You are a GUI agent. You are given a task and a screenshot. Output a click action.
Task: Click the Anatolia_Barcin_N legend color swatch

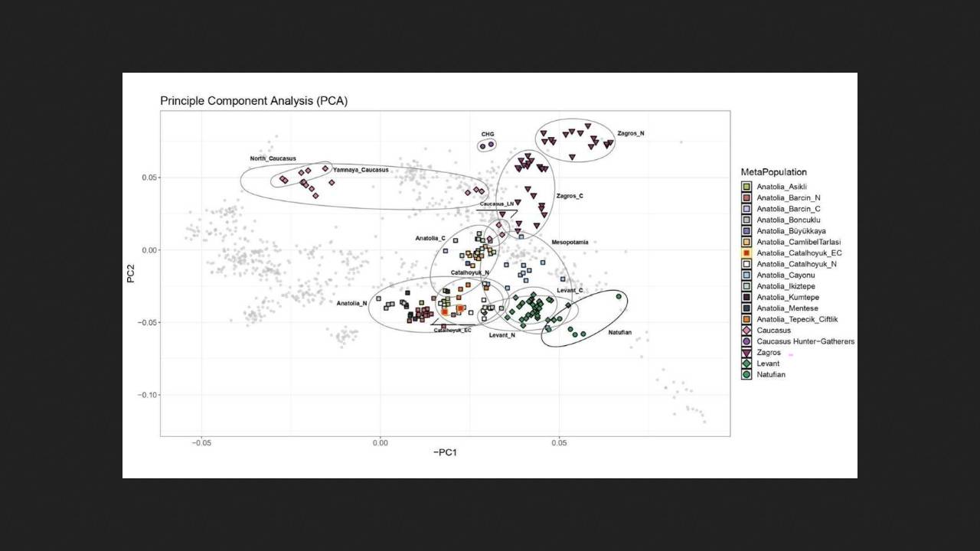coord(746,197)
